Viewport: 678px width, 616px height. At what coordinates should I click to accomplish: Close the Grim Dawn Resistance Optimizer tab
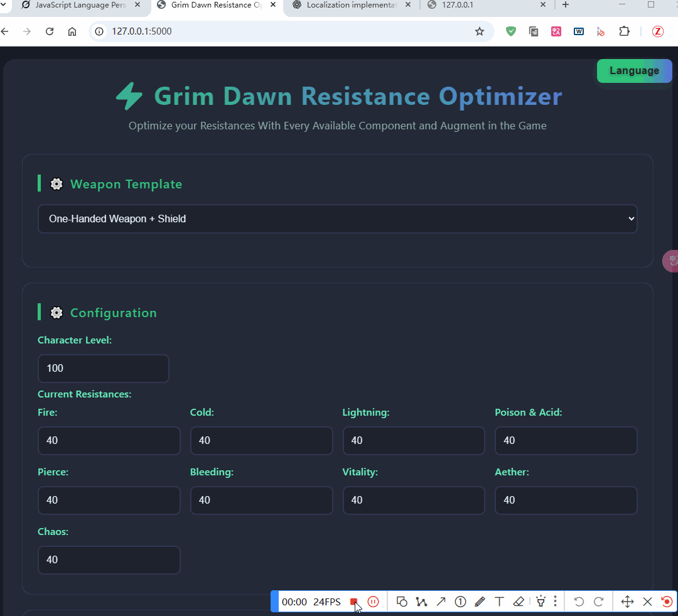(x=273, y=5)
